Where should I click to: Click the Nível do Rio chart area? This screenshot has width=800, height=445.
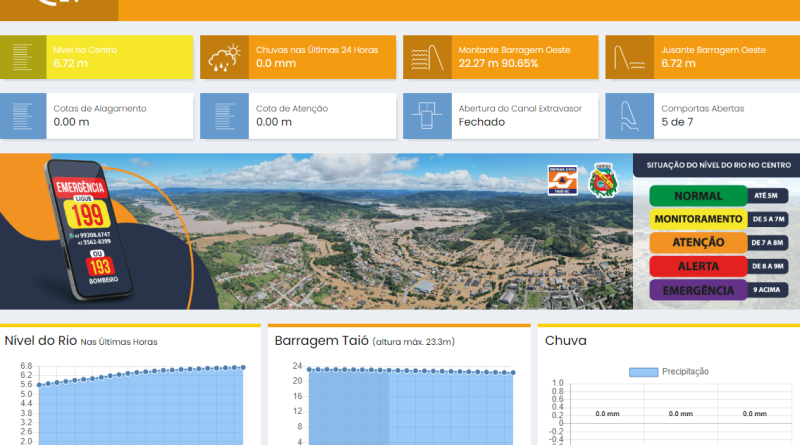pos(140,406)
